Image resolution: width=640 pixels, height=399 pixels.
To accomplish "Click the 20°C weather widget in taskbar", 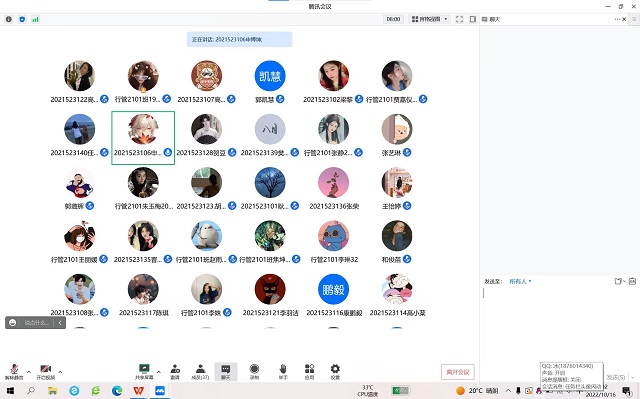I will tap(478, 391).
